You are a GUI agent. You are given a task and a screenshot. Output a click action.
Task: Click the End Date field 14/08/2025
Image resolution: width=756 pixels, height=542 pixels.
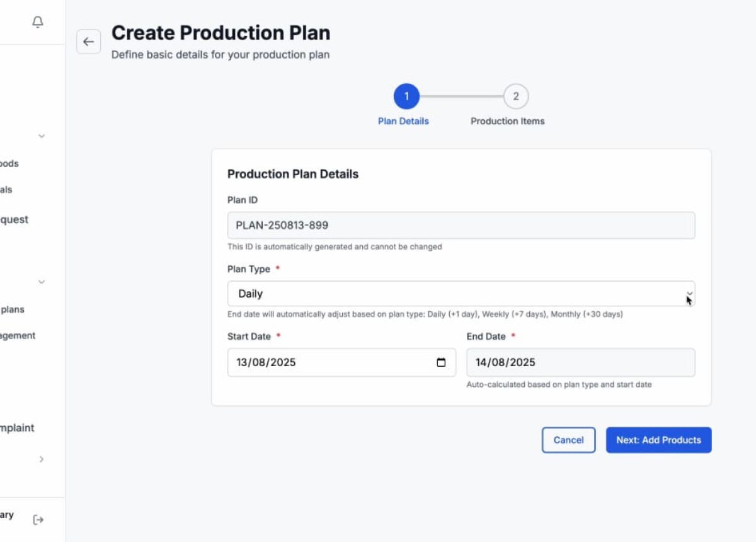(580, 362)
